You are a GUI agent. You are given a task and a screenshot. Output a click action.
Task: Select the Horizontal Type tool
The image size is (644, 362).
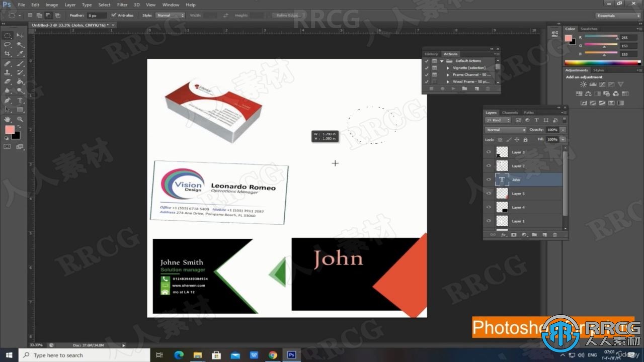click(20, 100)
